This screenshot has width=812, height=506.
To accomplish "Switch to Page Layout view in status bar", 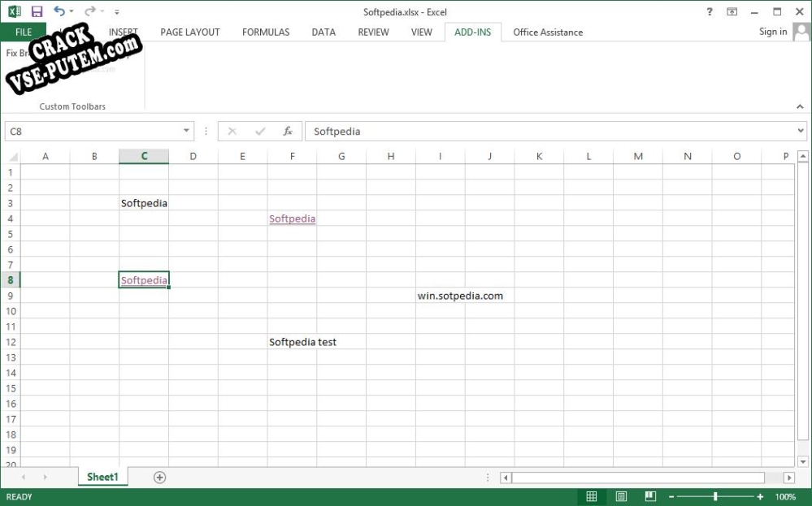I will [621, 496].
